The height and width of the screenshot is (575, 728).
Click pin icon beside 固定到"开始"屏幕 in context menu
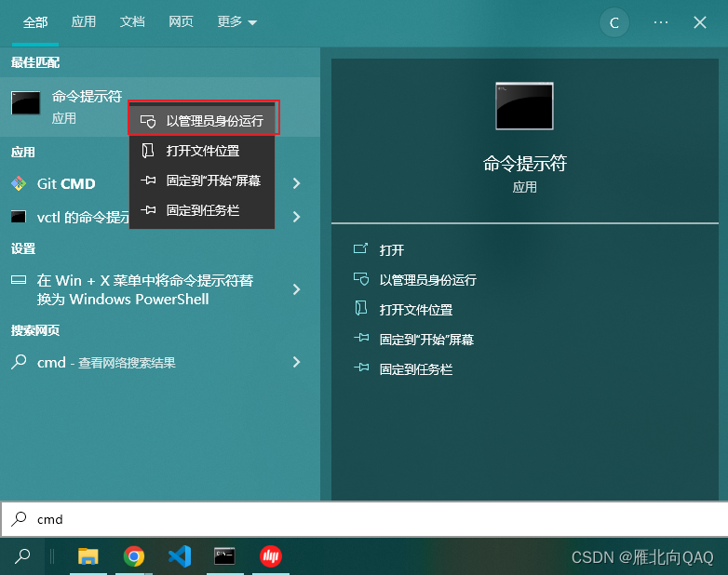coord(148,181)
